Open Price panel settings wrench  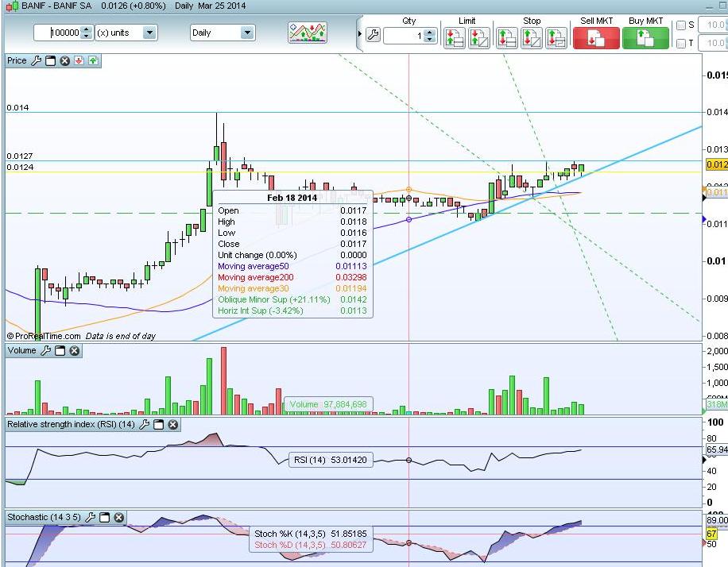pos(37,61)
